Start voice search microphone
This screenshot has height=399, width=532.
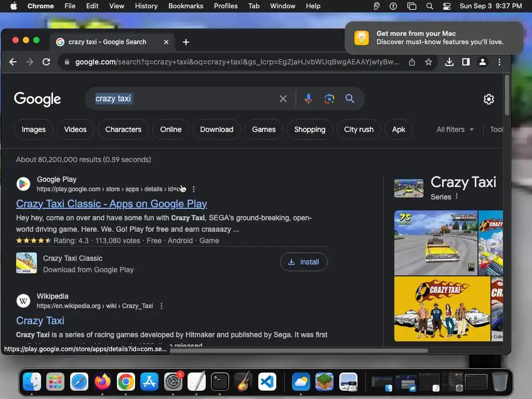[x=308, y=99]
